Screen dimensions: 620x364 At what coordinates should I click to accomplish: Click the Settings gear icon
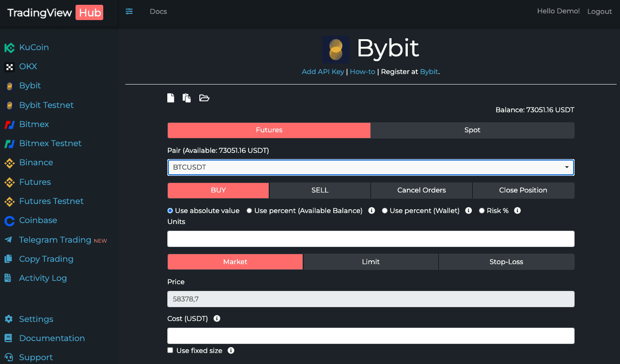coord(8,319)
